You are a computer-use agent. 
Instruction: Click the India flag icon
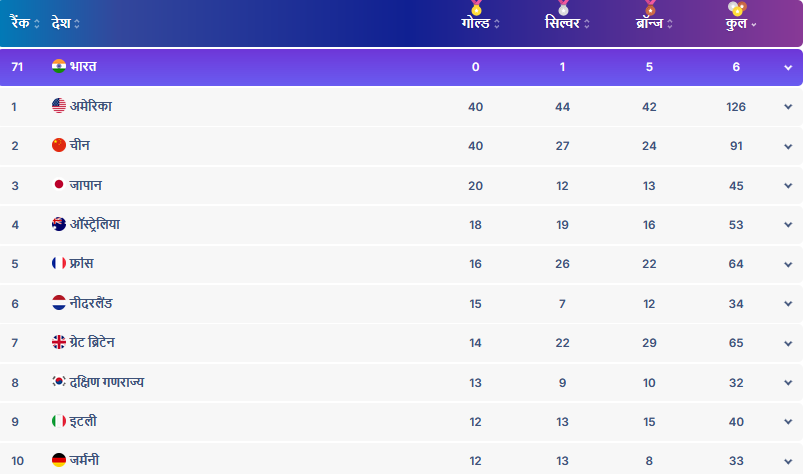tap(59, 66)
